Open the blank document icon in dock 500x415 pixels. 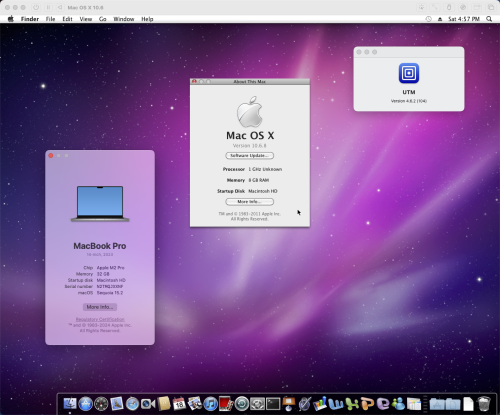(x=468, y=404)
